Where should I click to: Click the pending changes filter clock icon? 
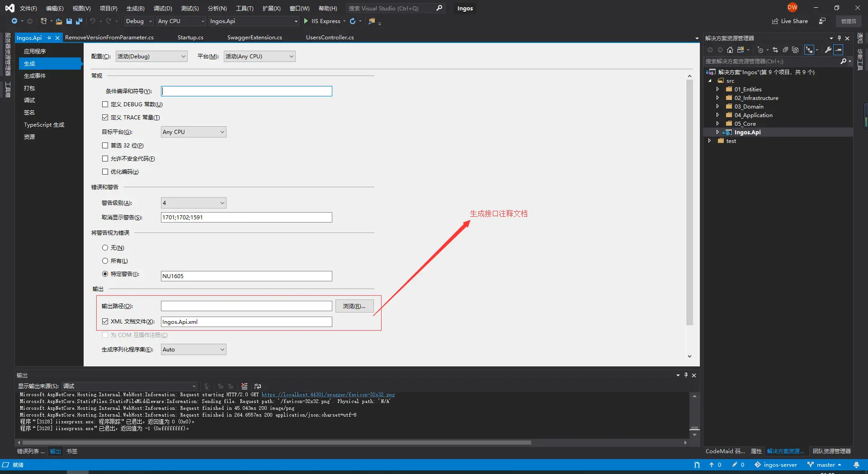click(760, 50)
